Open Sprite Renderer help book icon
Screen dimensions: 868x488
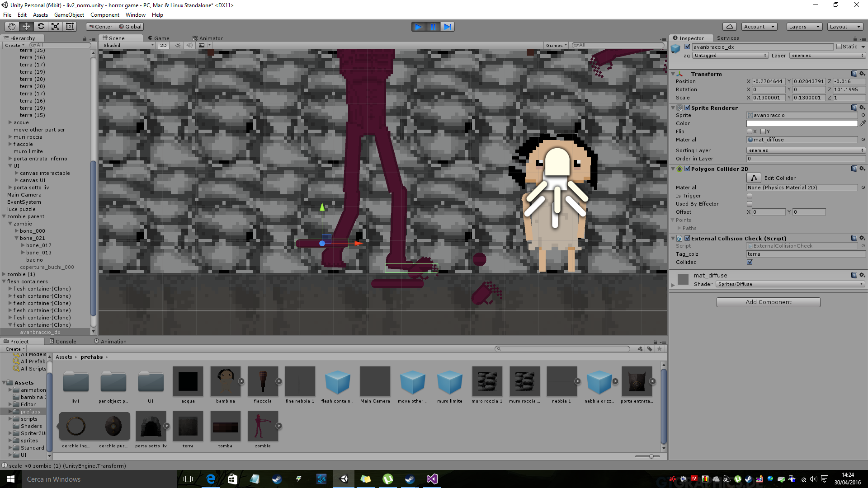coord(854,108)
